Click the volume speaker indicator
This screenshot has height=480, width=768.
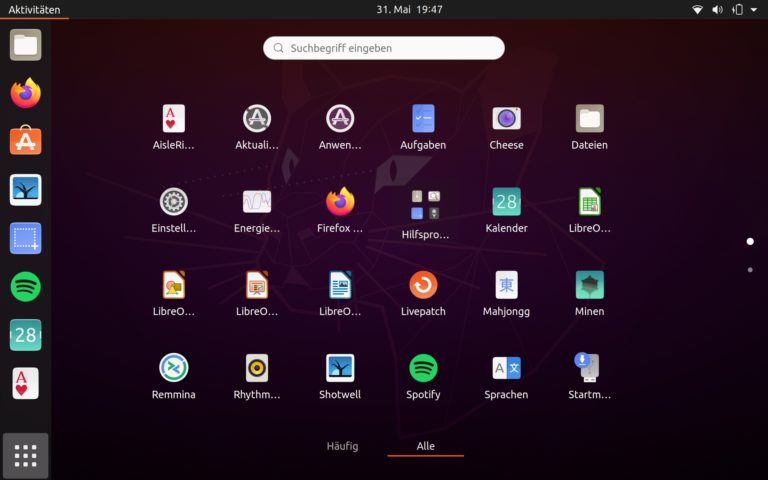[717, 9]
